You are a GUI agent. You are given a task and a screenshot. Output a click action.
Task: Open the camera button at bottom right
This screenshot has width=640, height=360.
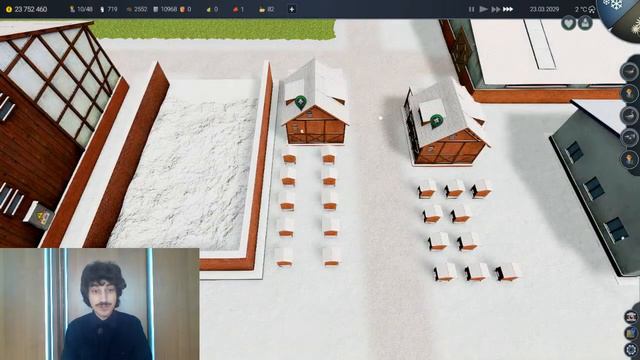[631, 316]
